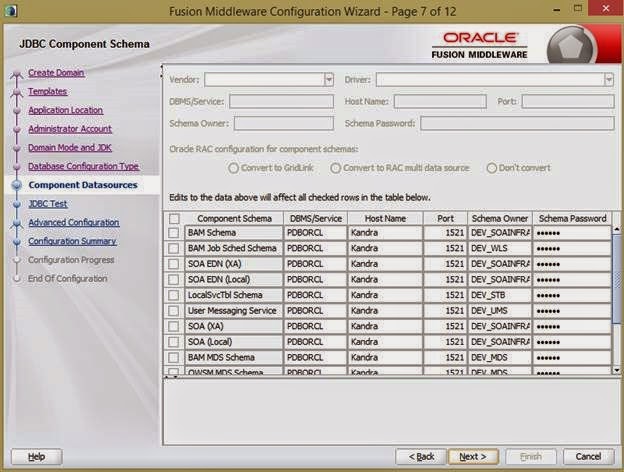This screenshot has height=472, width=624.
Task: Click the DBMS/Service input field
Action: (281, 101)
